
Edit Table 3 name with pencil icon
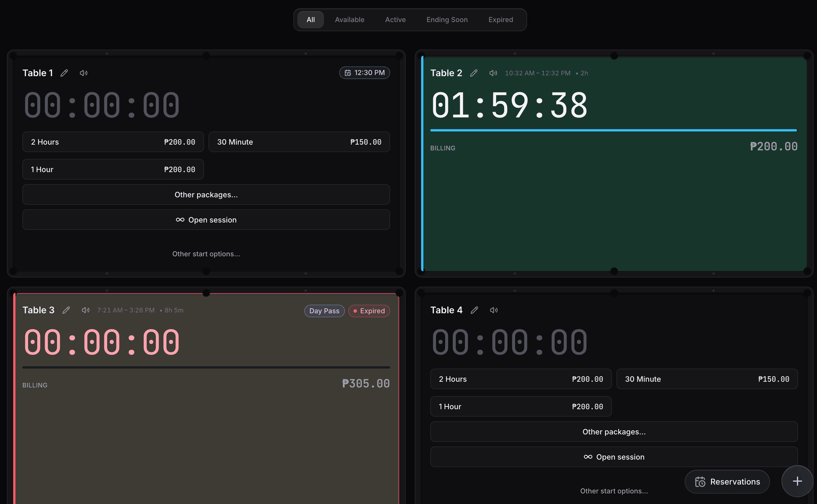[x=66, y=310]
